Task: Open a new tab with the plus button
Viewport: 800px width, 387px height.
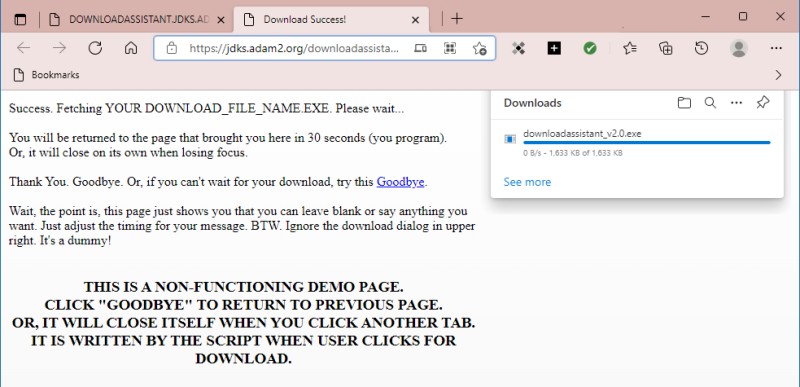Action: 457,19
